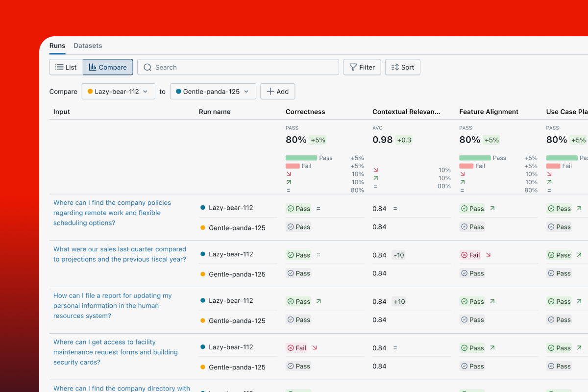Click the green Pass bar under Correctness
Screen dimensions: 588x392
point(301,158)
